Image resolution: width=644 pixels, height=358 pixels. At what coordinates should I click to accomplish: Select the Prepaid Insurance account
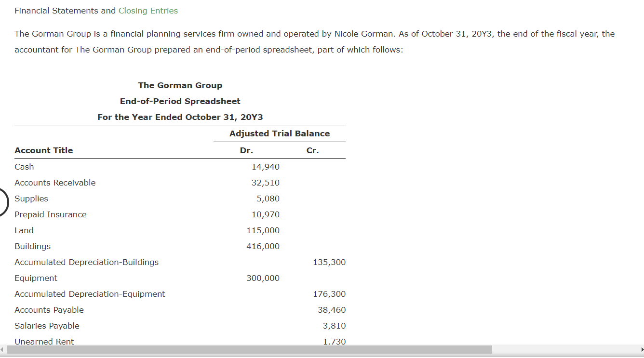[50, 214]
